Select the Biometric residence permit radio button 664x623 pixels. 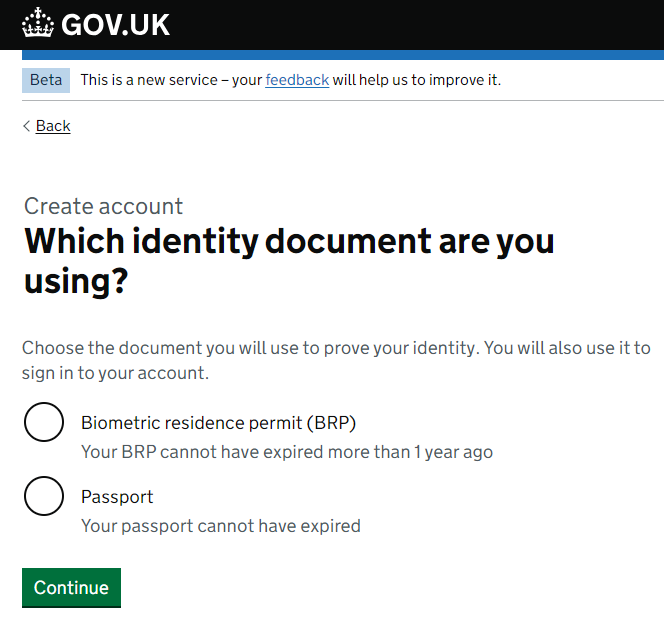pos(44,422)
